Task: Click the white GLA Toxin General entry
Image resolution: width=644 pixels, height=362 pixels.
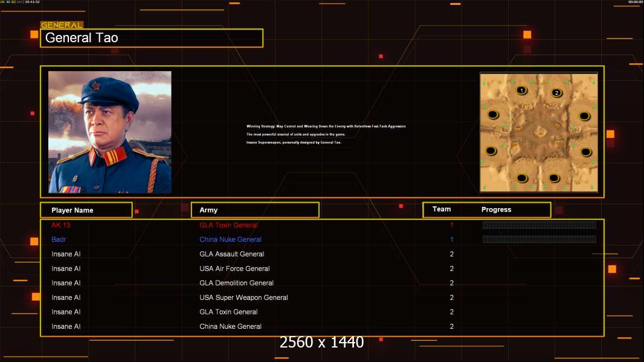Action: coord(228,312)
